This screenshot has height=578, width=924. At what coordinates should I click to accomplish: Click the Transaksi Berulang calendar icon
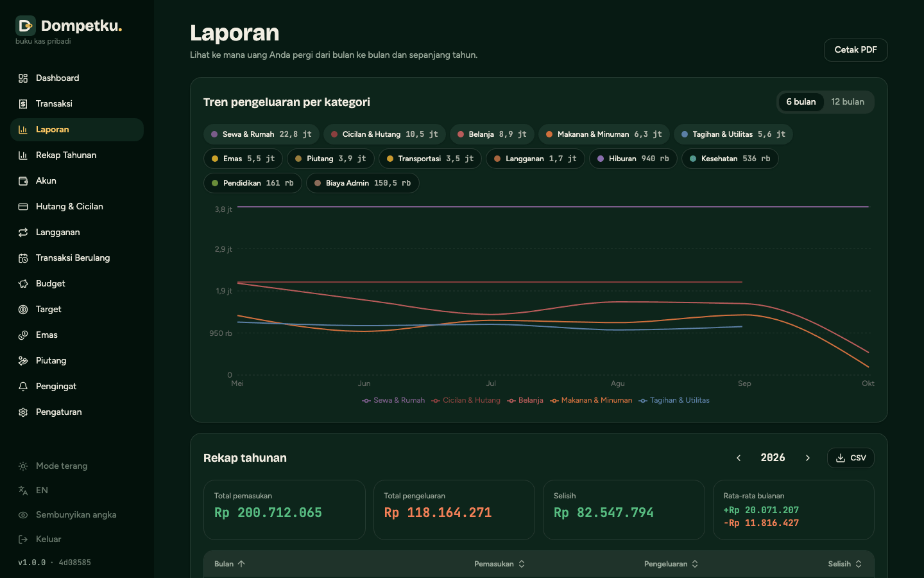[x=23, y=258]
